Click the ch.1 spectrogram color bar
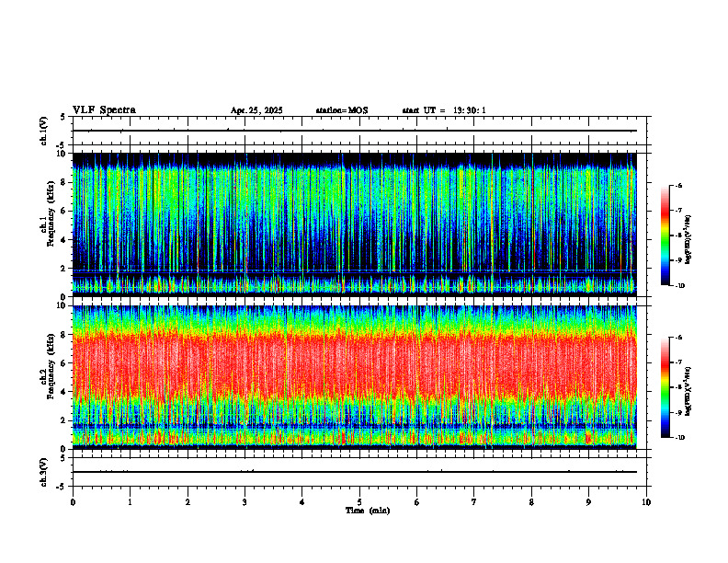This screenshot has width=728, height=563. click(665, 236)
